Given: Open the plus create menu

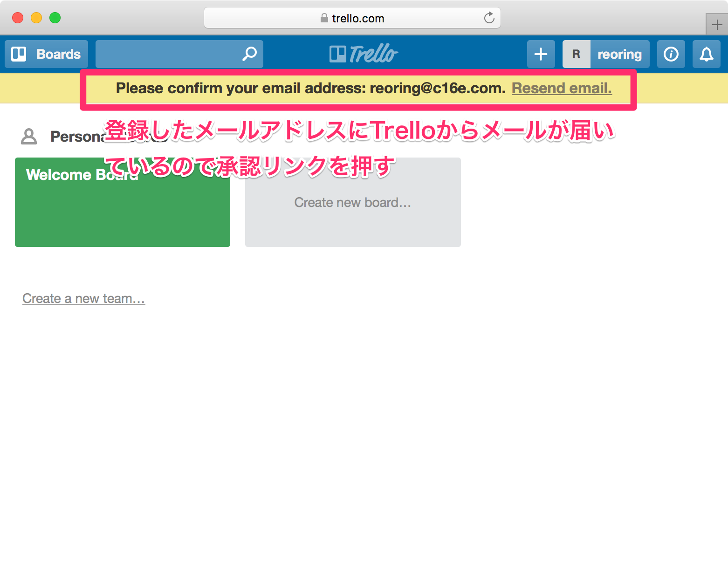Looking at the screenshot, I should 541,54.
